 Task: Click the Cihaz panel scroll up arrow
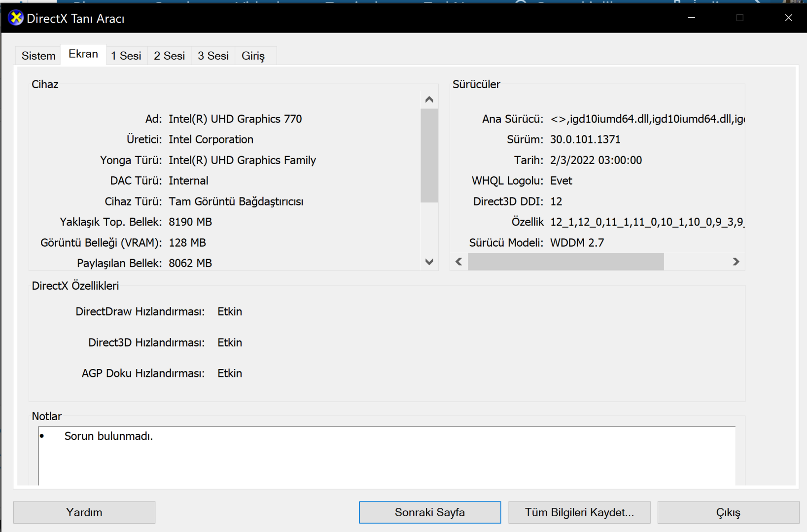coord(429,100)
